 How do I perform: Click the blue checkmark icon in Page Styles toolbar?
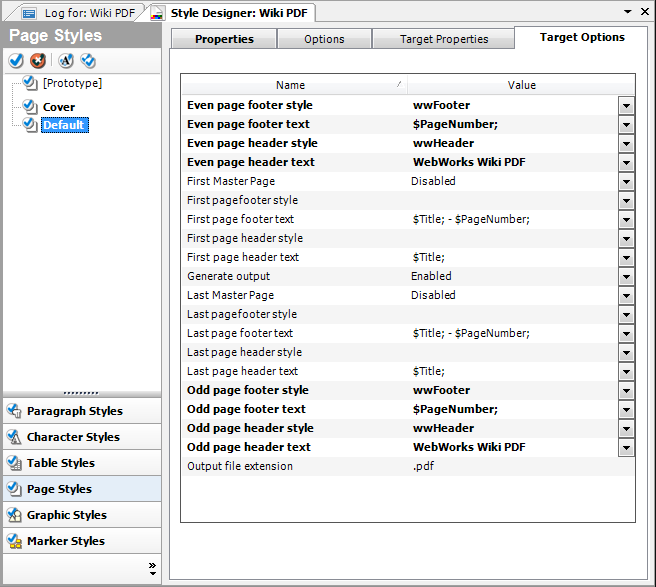[16, 61]
